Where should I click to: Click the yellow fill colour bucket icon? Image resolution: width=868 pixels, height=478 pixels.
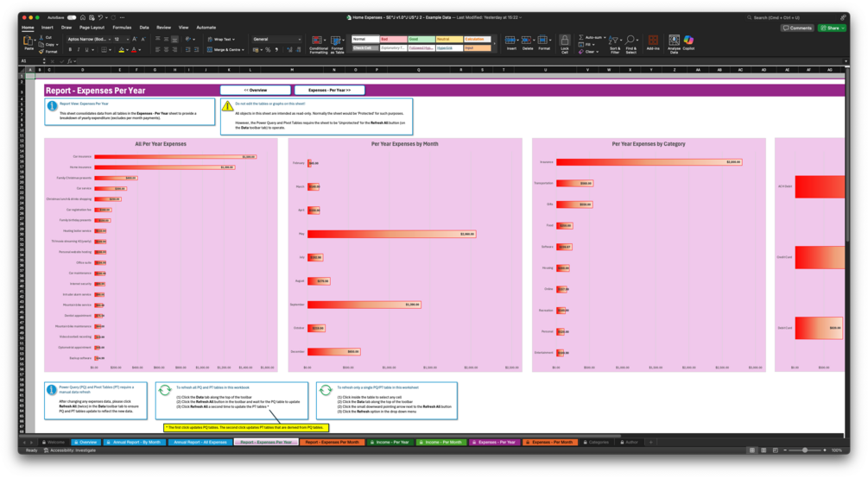(x=121, y=50)
